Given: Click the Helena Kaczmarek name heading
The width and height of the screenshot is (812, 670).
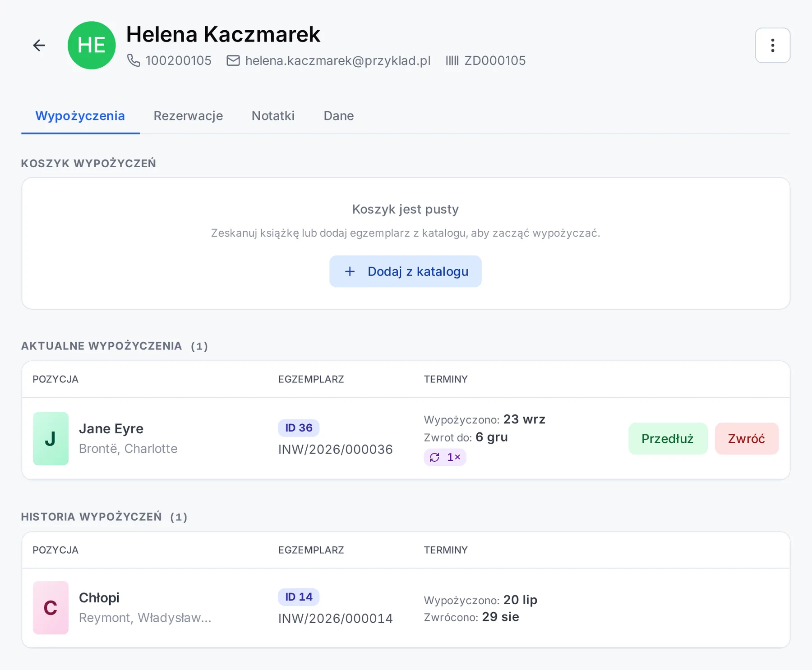Looking at the screenshot, I should (x=223, y=34).
